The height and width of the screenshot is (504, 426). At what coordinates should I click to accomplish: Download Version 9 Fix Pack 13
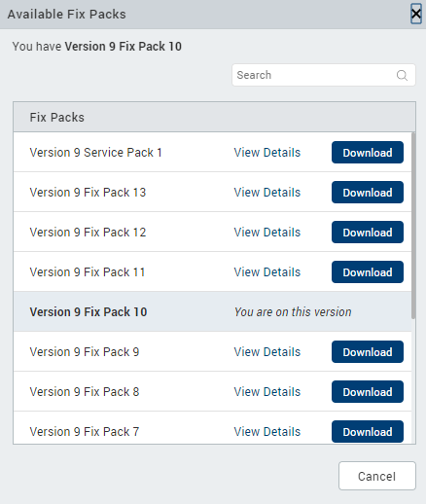[x=368, y=193]
